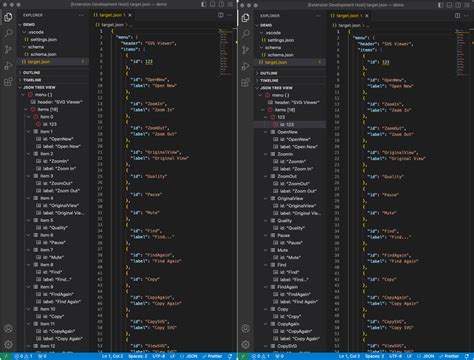
Task: Toggle secondary sidebar in left window title bar
Action: point(221,5)
